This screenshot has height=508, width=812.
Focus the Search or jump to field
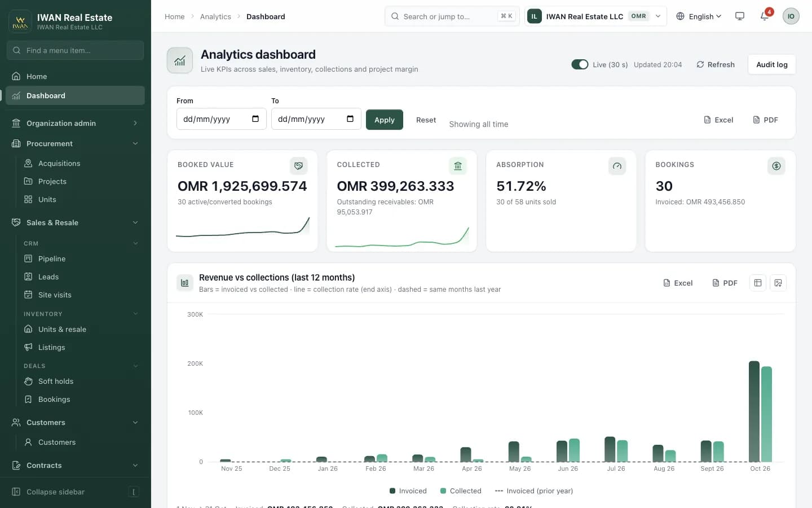pyautogui.click(x=452, y=16)
